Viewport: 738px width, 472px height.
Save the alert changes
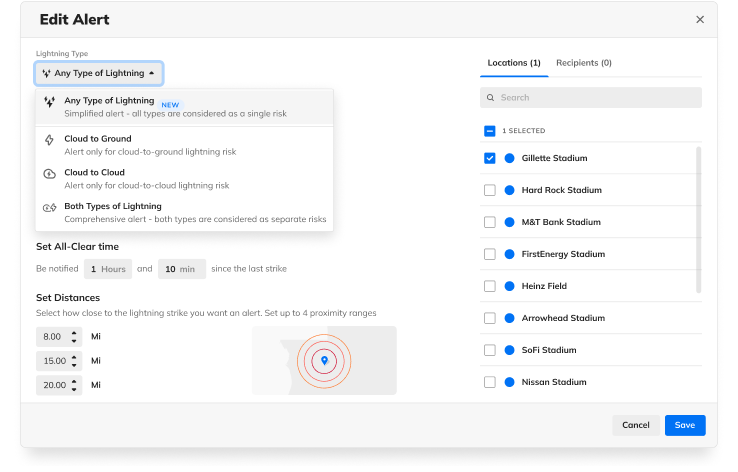[x=684, y=425]
